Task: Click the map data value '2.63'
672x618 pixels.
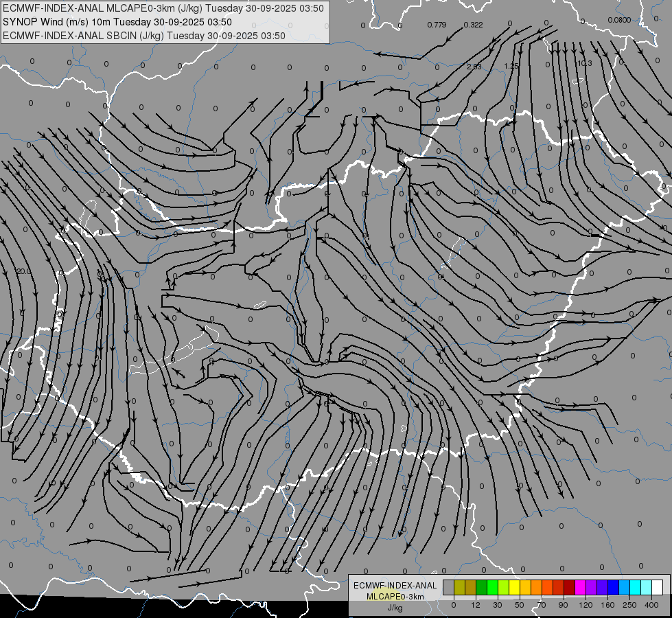Action: point(474,67)
